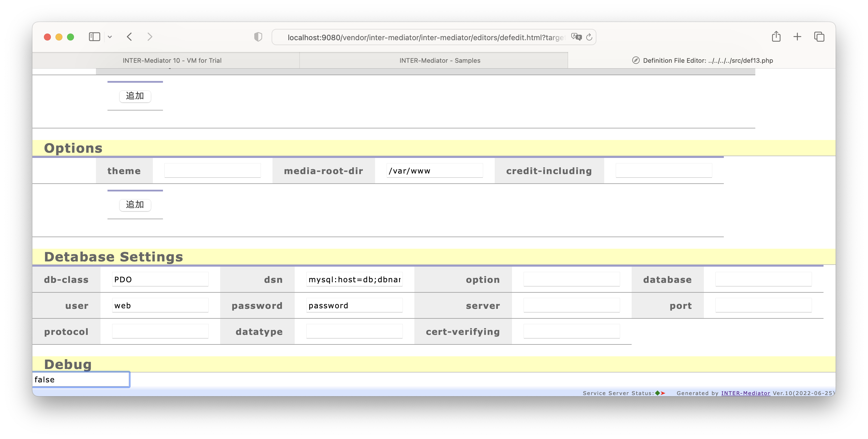Focus the protocol input field
Image resolution: width=868 pixels, height=439 pixels.
[160, 331]
